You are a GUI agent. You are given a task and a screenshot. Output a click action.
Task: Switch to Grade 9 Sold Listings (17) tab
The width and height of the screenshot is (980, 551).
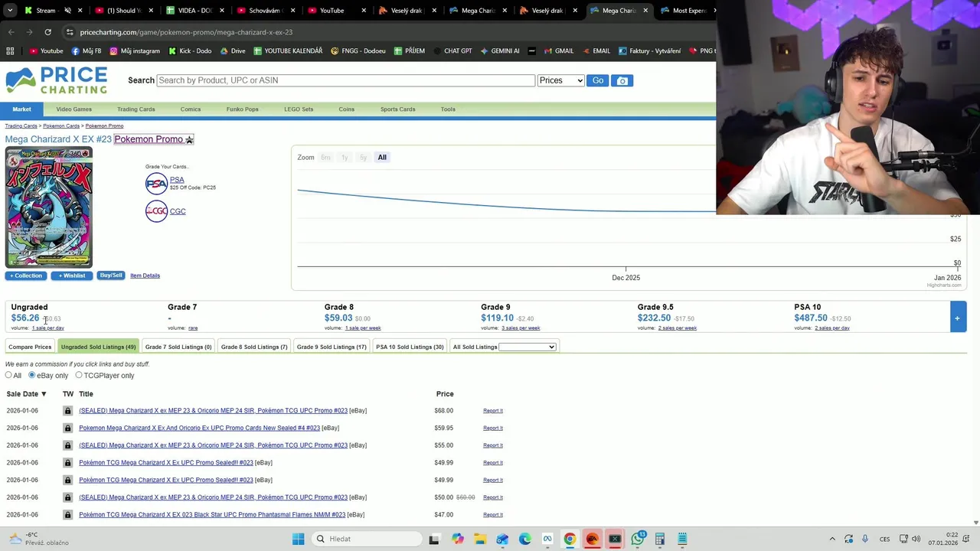tap(332, 347)
